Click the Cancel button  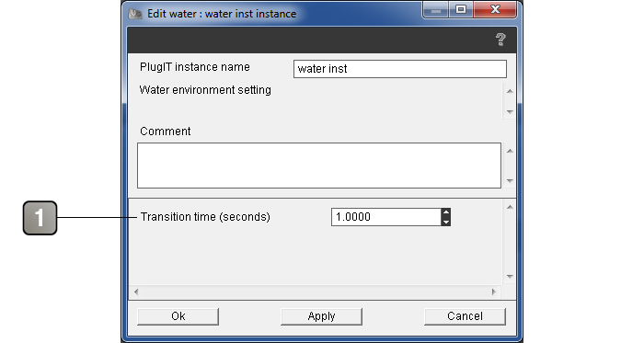465,316
